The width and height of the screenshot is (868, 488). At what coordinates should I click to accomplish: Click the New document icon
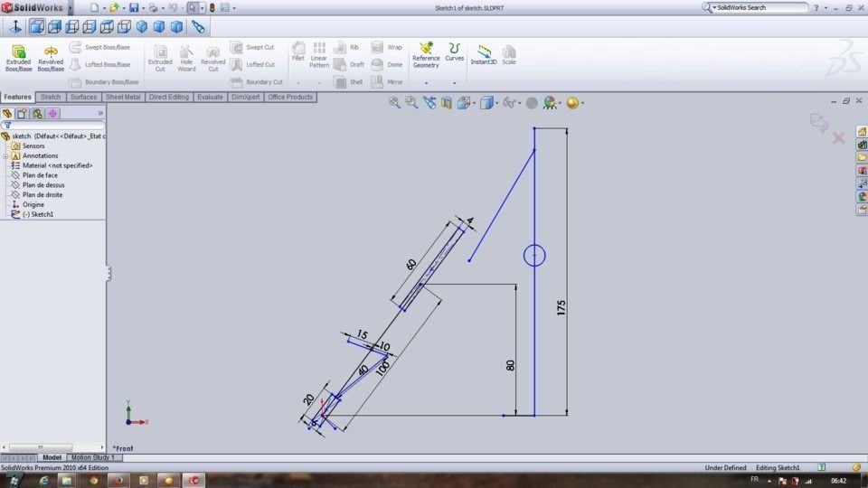[95, 8]
